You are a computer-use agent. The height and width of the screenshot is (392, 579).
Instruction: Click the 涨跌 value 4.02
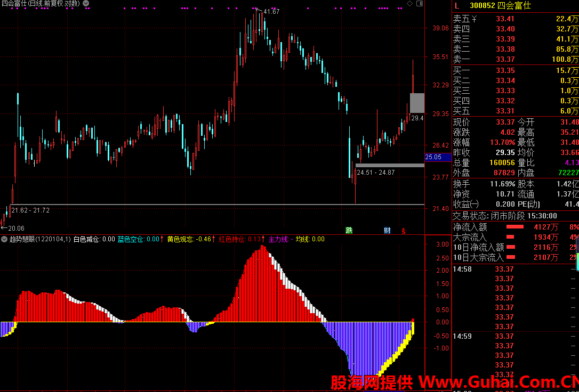pyautogui.click(x=508, y=133)
